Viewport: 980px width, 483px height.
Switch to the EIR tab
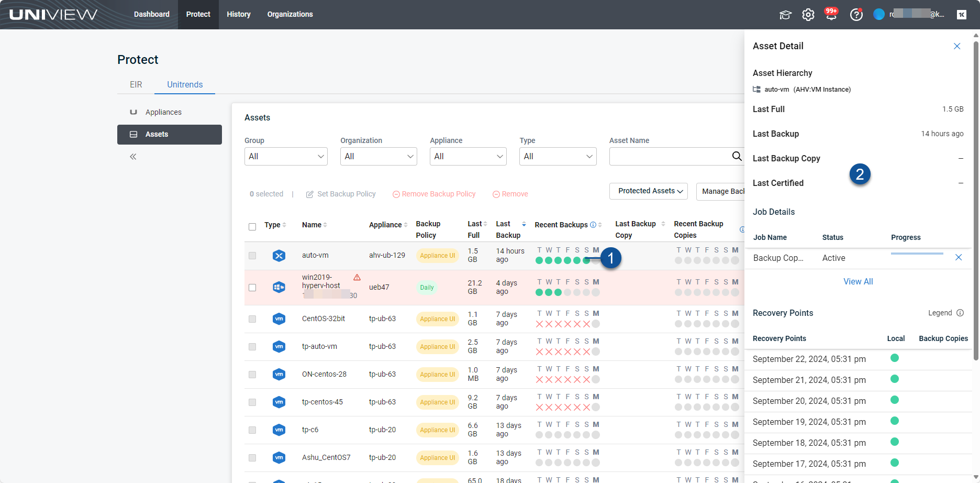[136, 84]
